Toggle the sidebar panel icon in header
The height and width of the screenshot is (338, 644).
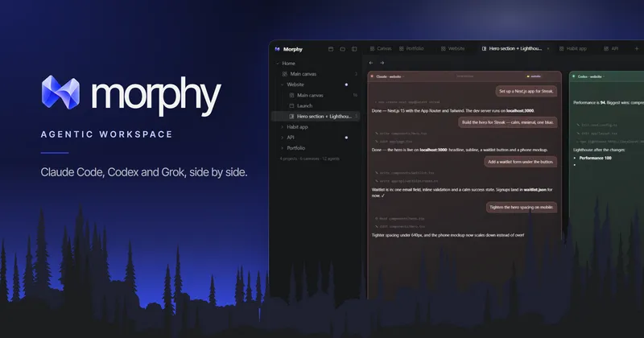pos(354,49)
